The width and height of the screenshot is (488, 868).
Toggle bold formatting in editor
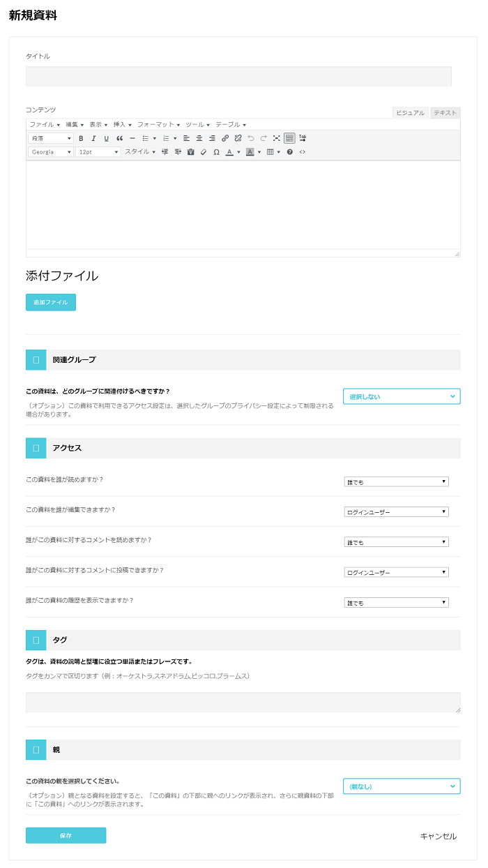(81, 138)
